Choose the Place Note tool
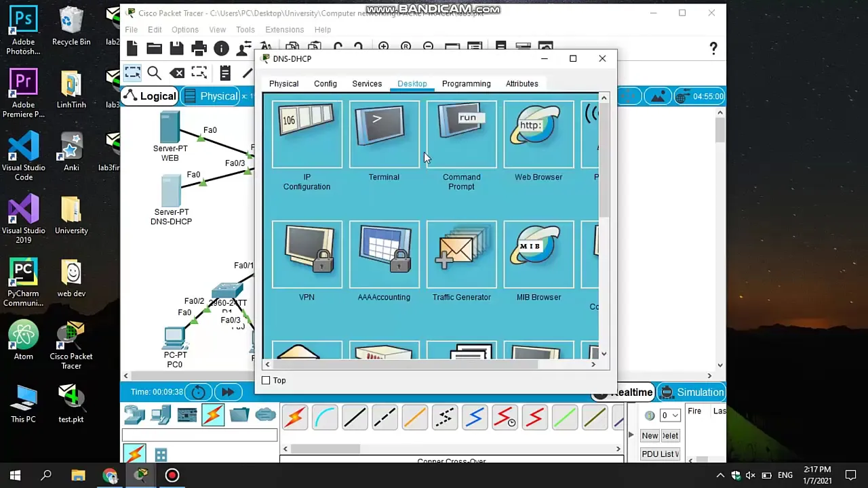The height and width of the screenshot is (488, 868). click(225, 73)
